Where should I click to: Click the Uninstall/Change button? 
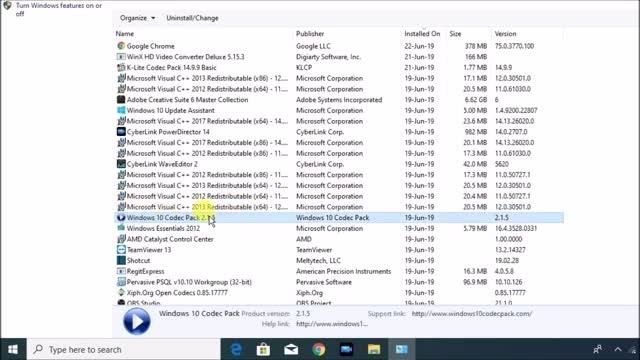(x=192, y=18)
